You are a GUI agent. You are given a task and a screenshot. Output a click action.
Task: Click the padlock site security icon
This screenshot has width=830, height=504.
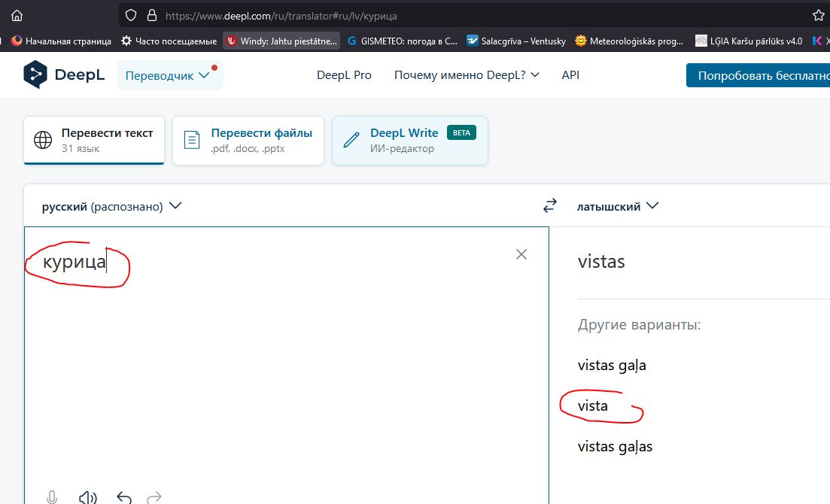152,15
